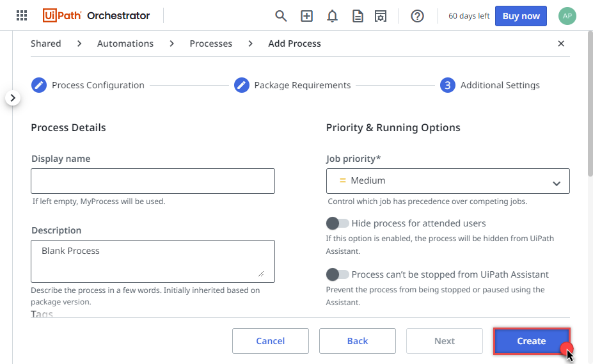This screenshot has height=364, width=593.
Task: Click the Package Requirements pencil step icon
Action: tap(242, 85)
